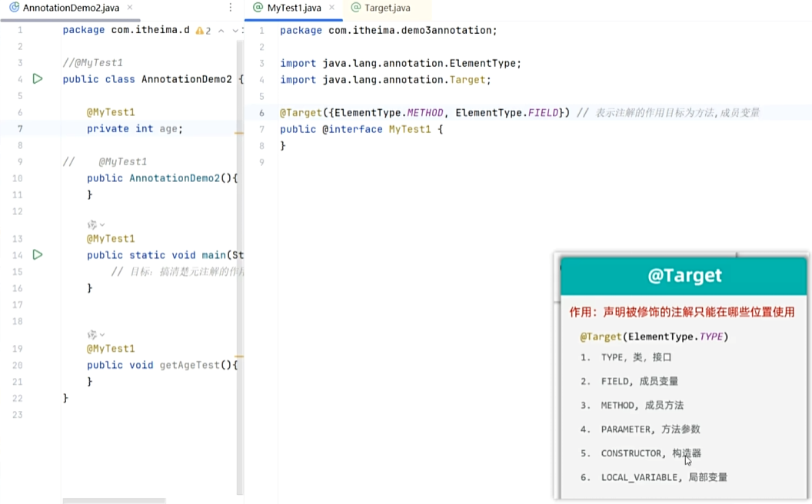
Task: Click 'FIELD, 成员变量' item in slide
Action: [x=639, y=381]
